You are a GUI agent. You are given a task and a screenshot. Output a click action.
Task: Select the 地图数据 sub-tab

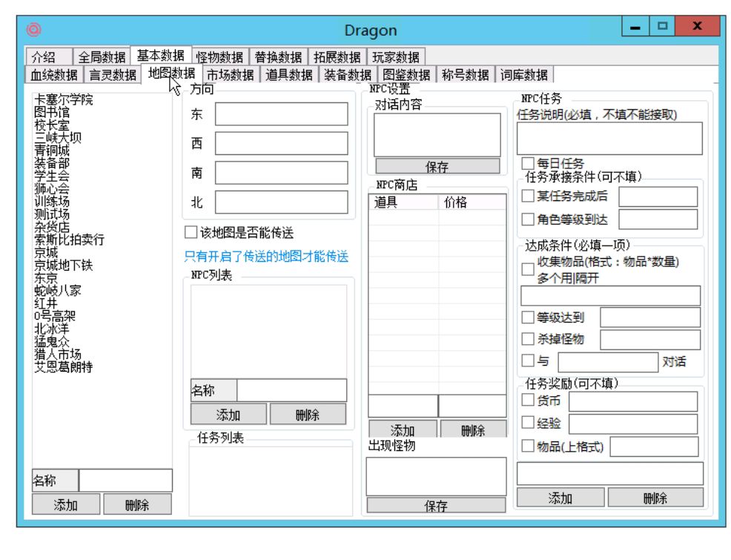[171, 73]
